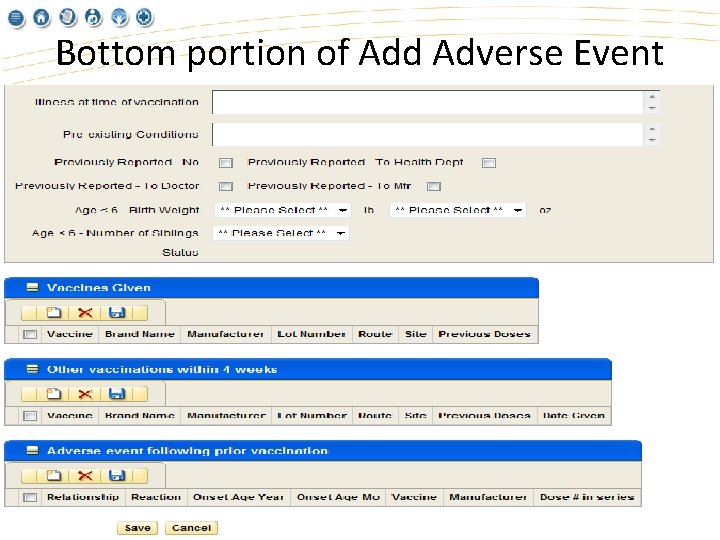This screenshot has height=540, width=720.
Task: Click Manufacturer header in Adverse event table
Action: 488,497
